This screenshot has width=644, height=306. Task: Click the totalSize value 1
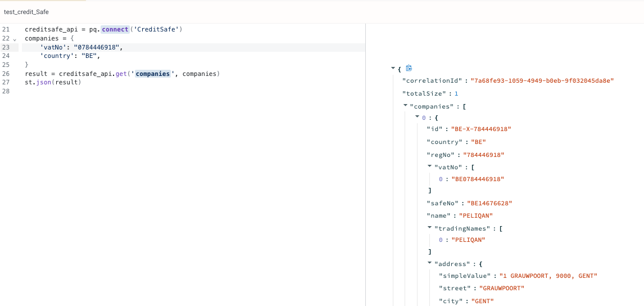(x=456, y=94)
